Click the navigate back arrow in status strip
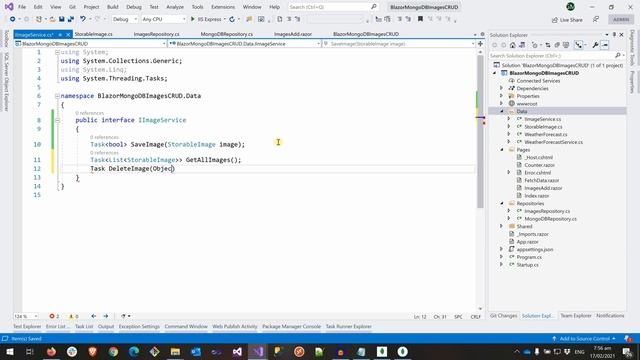 coord(93,316)
